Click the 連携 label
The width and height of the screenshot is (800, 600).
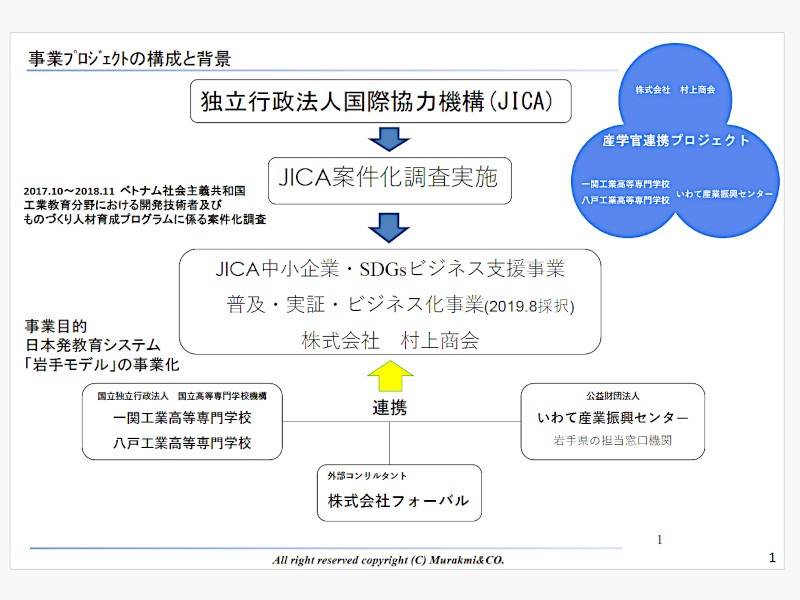[x=389, y=408]
